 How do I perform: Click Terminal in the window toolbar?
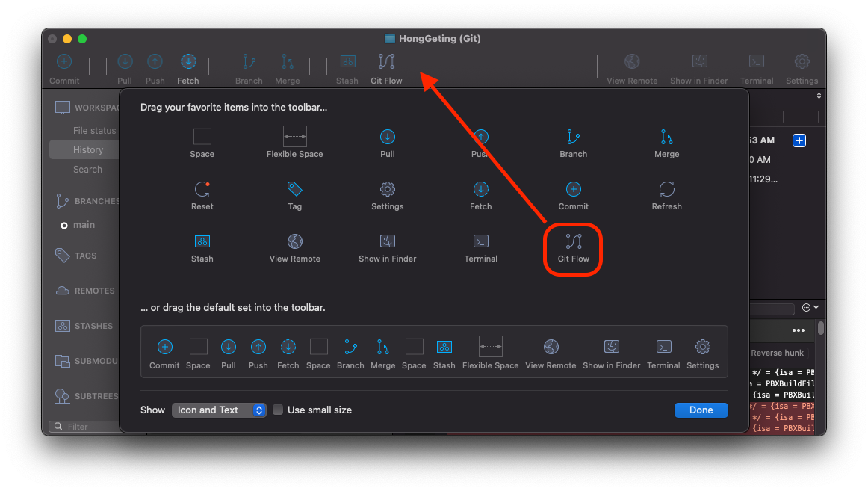pyautogui.click(x=757, y=70)
